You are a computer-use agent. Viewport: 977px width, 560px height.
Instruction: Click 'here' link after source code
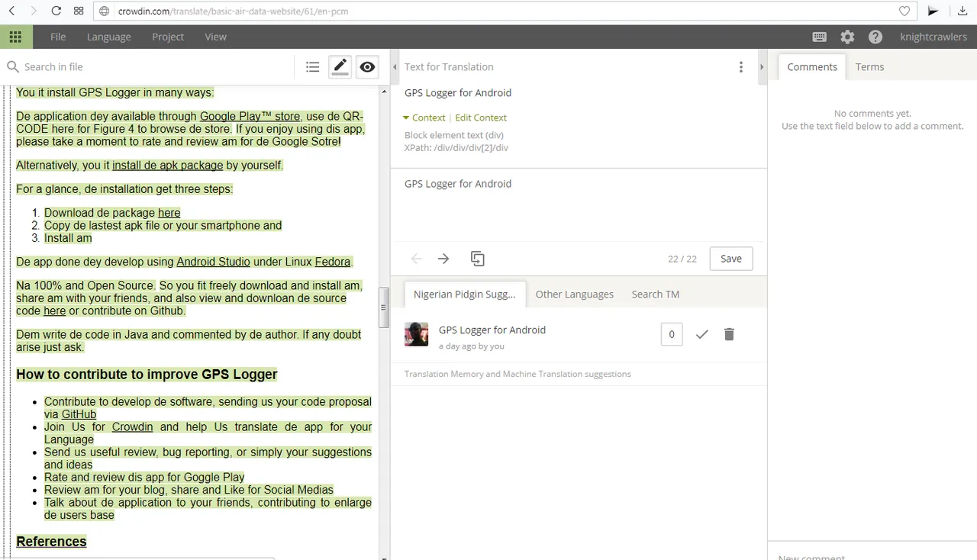pos(54,311)
